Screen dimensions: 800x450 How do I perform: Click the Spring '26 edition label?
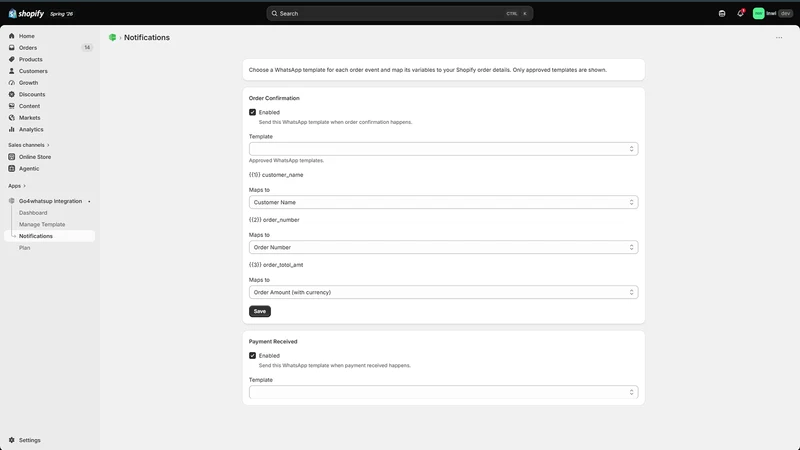(62, 14)
